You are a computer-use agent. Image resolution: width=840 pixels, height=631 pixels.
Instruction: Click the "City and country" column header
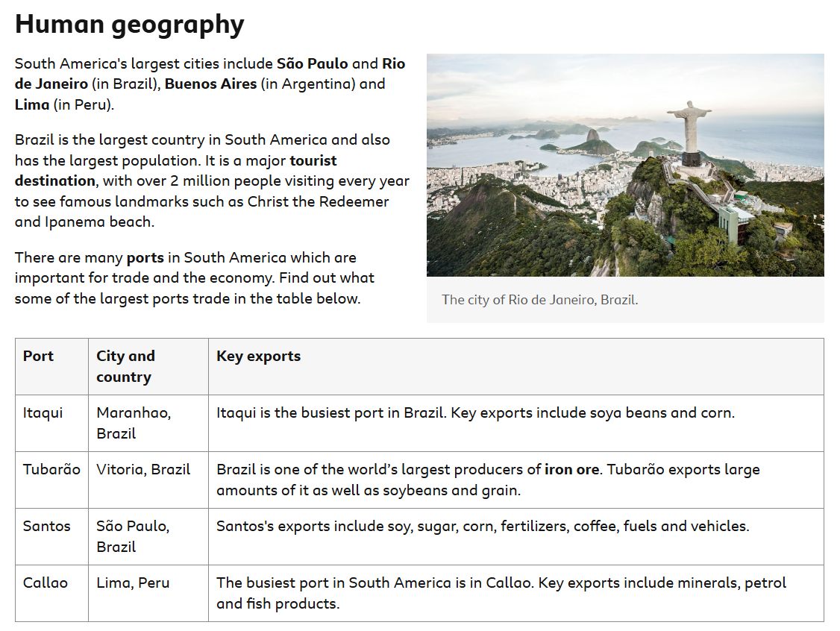[148, 367]
